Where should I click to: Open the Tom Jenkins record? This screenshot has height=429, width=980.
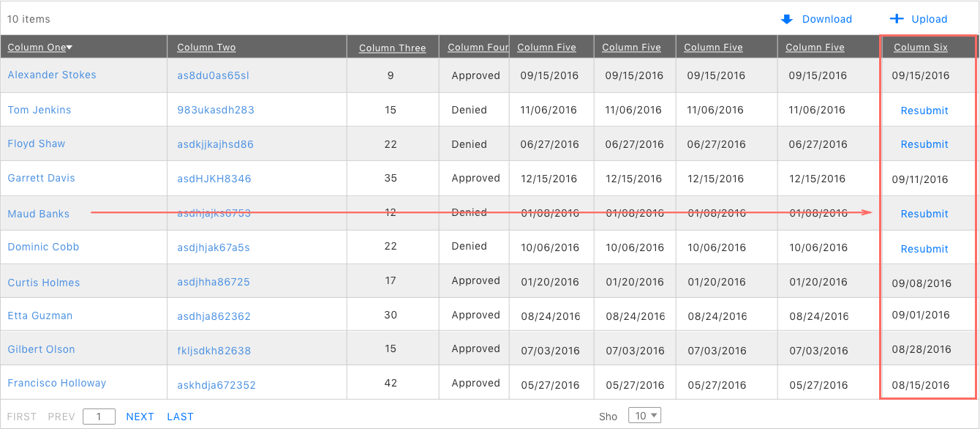point(39,110)
